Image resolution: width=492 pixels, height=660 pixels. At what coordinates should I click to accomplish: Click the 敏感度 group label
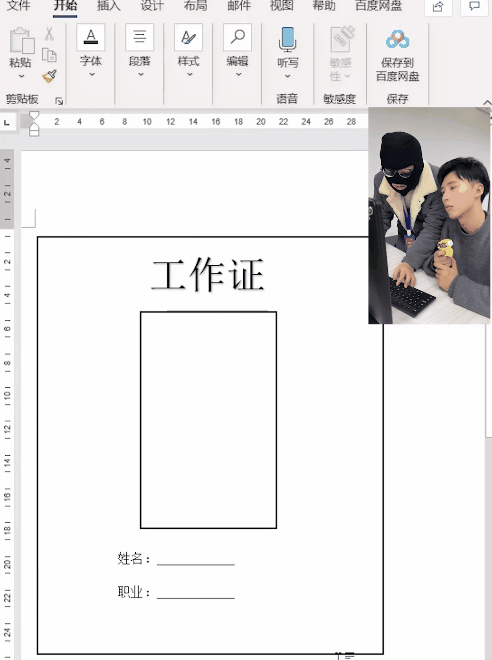pos(340,99)
